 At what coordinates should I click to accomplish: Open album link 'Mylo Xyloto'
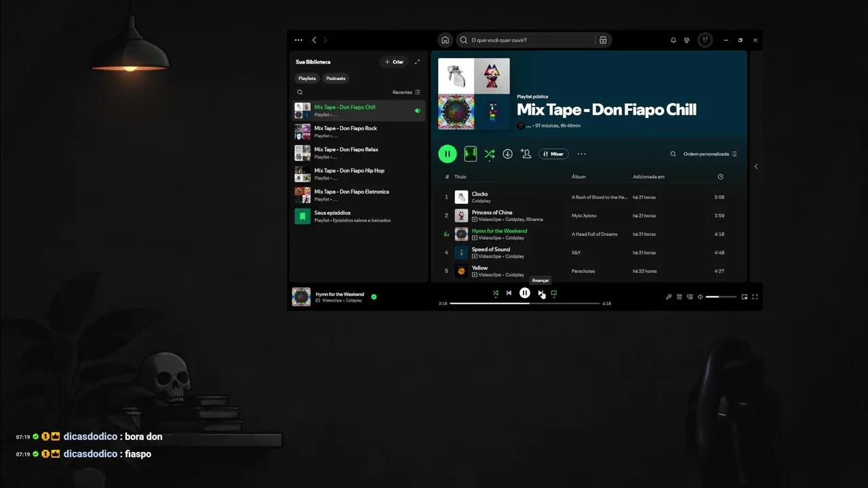pos(584,216)
